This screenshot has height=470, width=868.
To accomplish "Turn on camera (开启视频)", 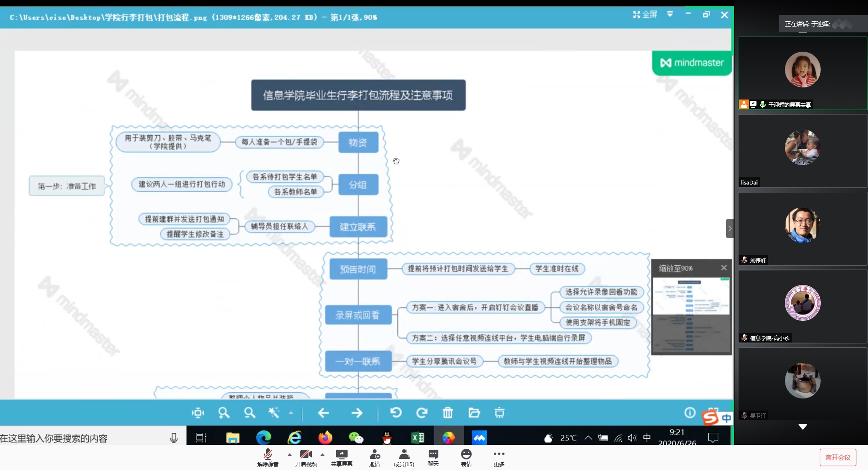I will point(306,457).
